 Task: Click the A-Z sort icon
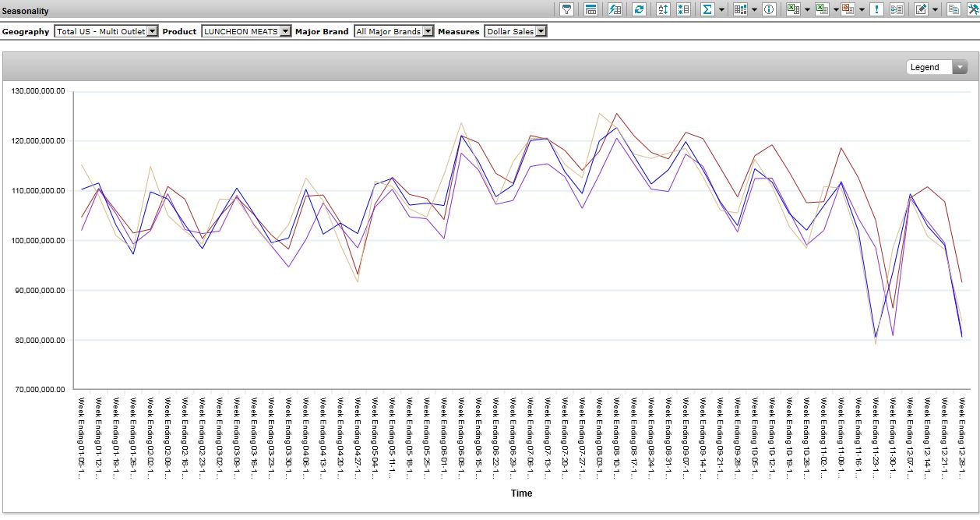[x=663, y=9]
